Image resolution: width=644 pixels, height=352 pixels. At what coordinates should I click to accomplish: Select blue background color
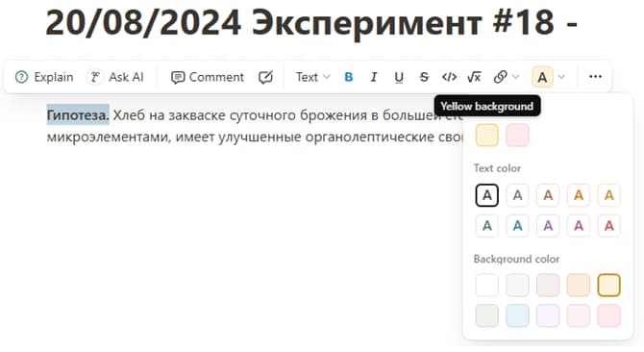[x=517, y=315]
